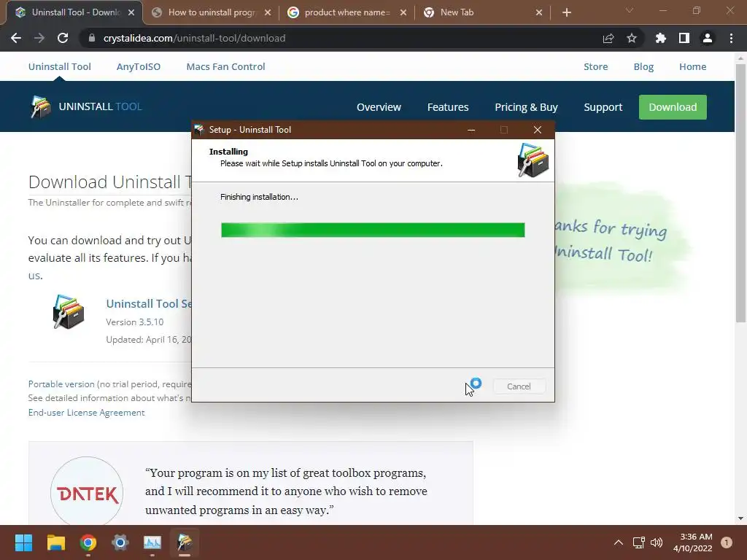The width and height of the screenshot is (747, 560).
Task: Open the Pricing & Buy menu item
Action: [526, 107]
